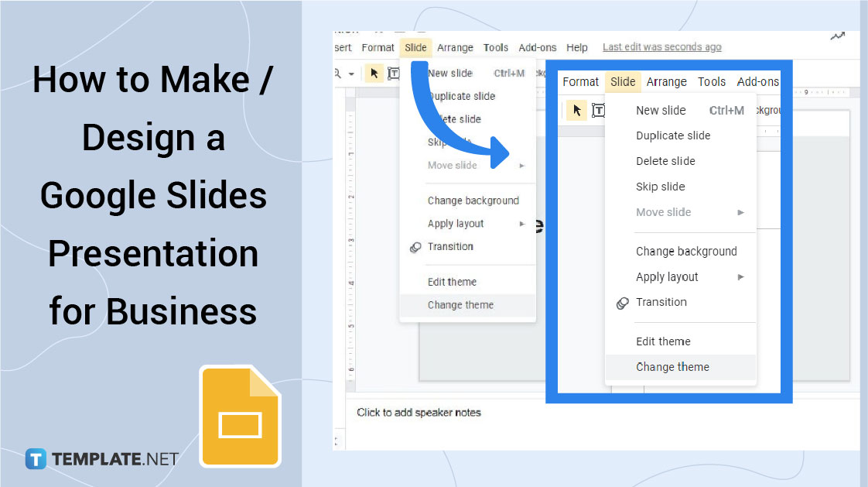Select the Apply layout text in the enlarged menu
This screenshot has width=868, height=487.
click(x=667, y=277)
